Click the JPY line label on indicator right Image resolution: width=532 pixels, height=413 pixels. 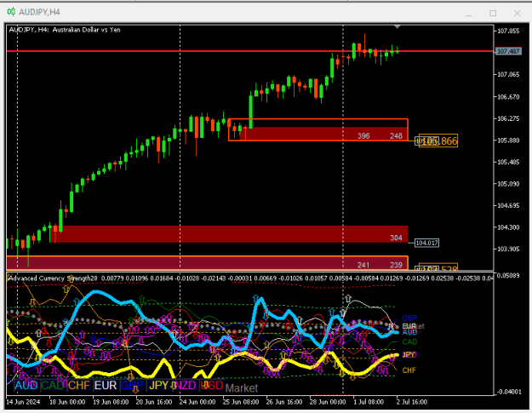(x=409, y=354)
